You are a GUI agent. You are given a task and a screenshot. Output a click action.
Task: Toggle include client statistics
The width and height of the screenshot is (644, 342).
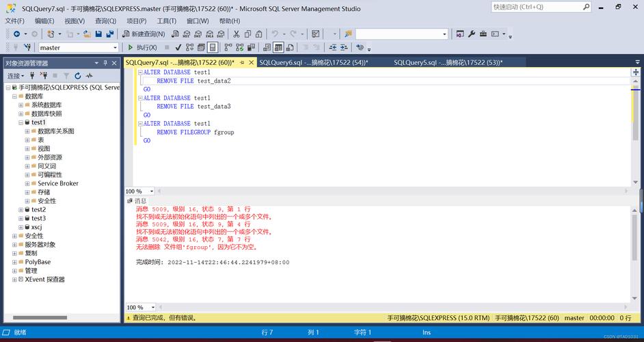point(251,48)
